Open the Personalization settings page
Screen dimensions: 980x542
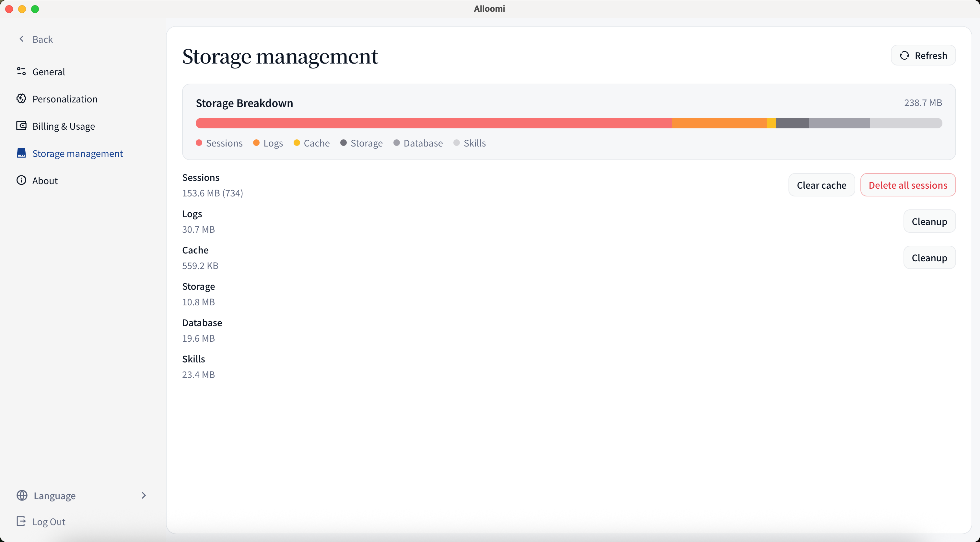[x=65, y=99]
